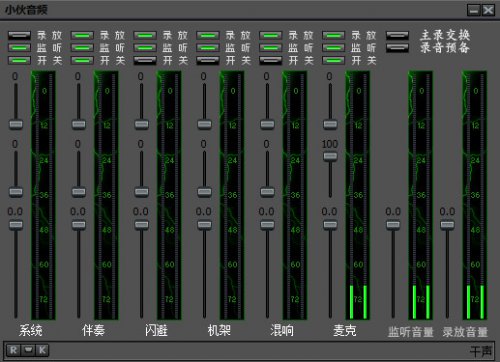
Task: Click the 伴奏 channel label
Action: [x=93, y=330]
